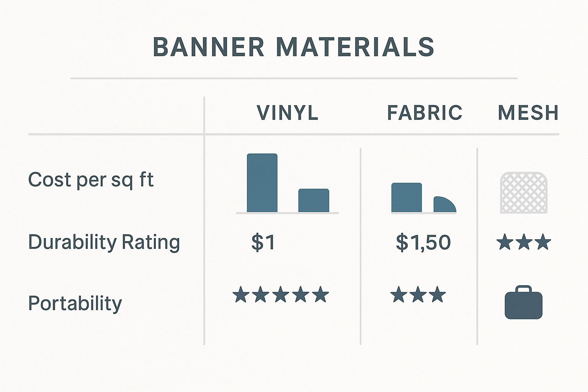The width and height of the screenshot is (588, 392).
Task: Click the three-star mesh rating
Action: point(524,242)
